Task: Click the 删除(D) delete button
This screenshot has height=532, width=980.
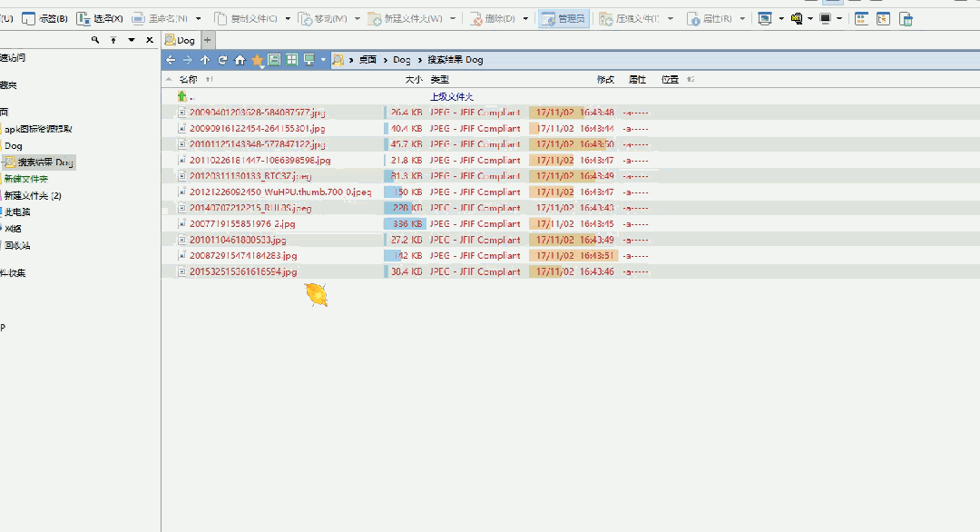Action: [x=493, y=19]
